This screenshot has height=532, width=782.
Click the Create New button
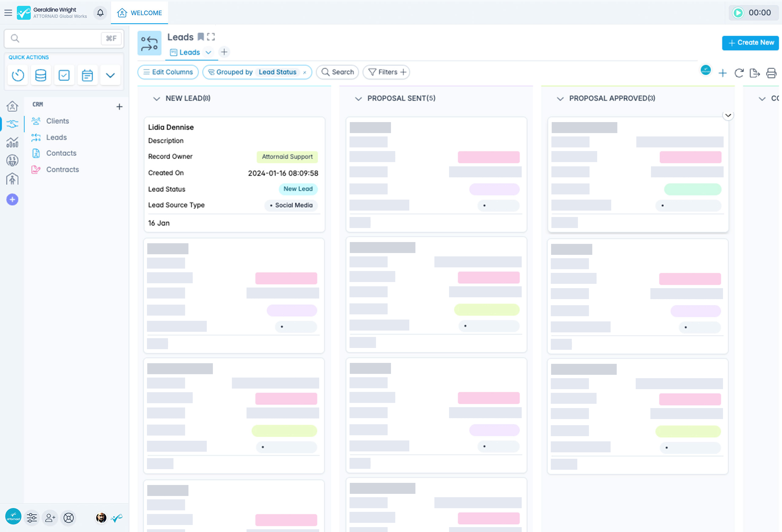(x=750, y=42)
